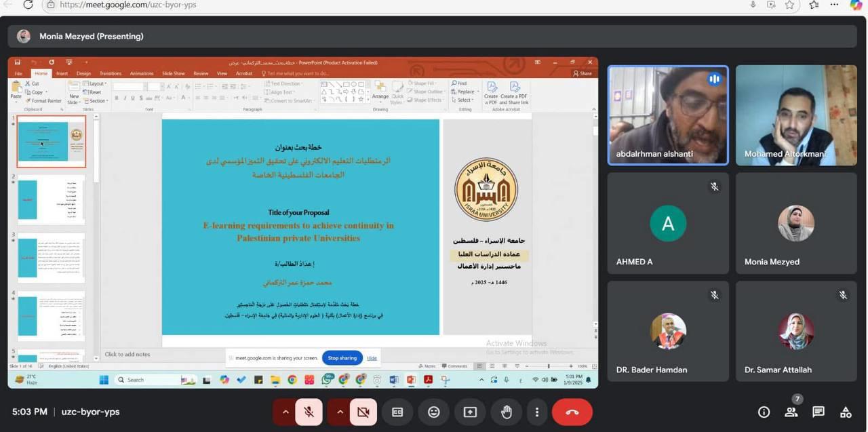The image size is (868, 432).
Task: Click the 'Click to add notes' area
Action: (127, 354)
